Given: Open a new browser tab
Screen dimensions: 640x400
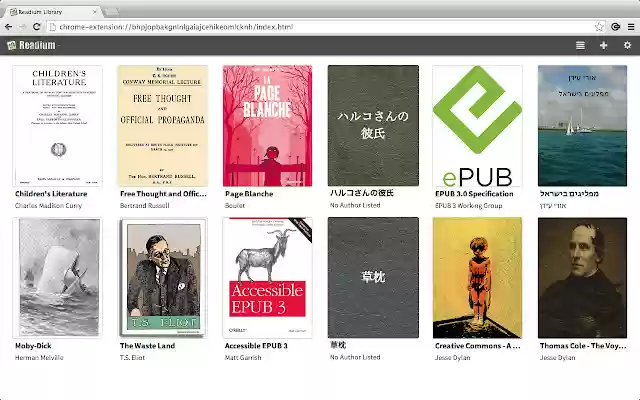Looking at the screenshot, I should (112, 12).
